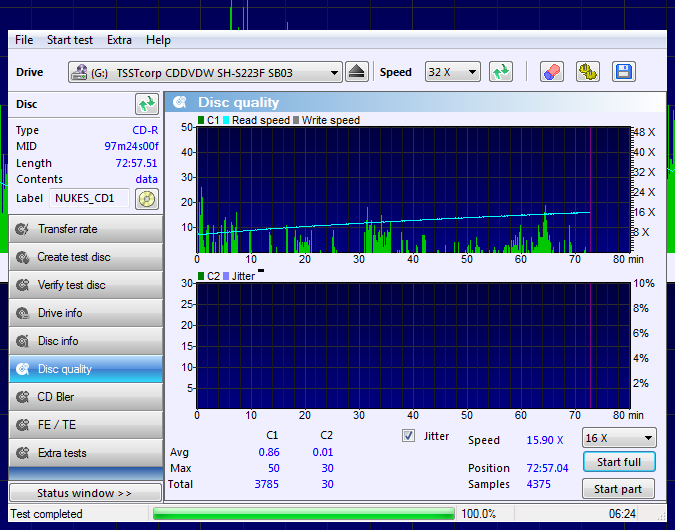Open the FE / TE tab
The height and width of the screenshot is (530, 675).
click(86, 425)
